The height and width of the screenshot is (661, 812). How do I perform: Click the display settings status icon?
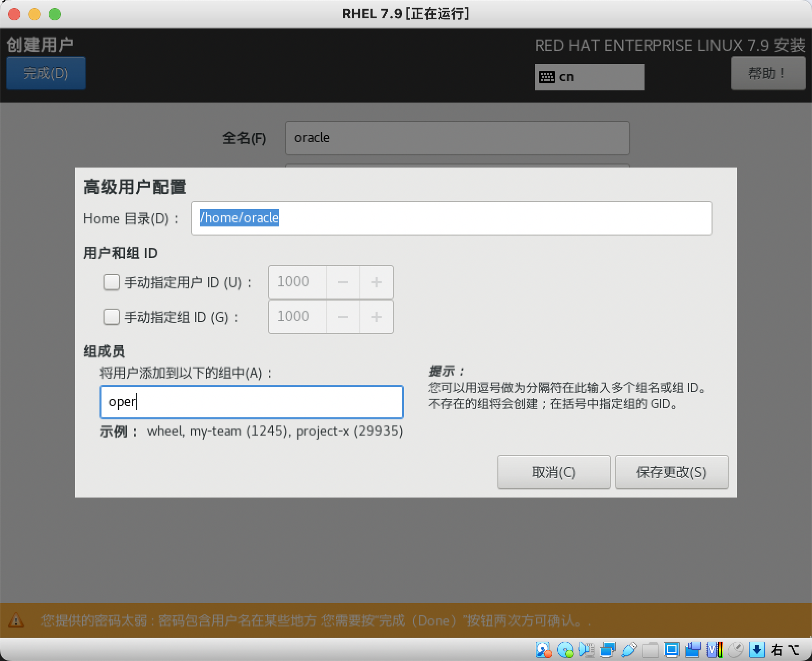click(671, 650)
